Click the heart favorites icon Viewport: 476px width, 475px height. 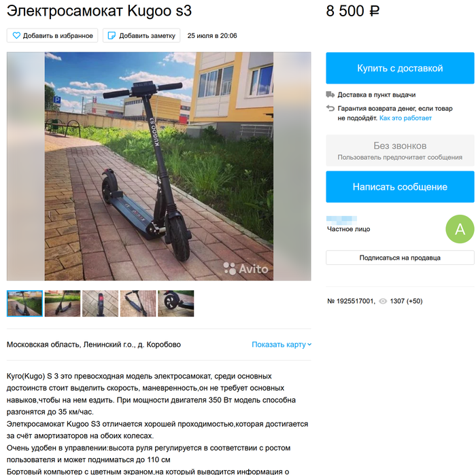click(x=16, y=35)
